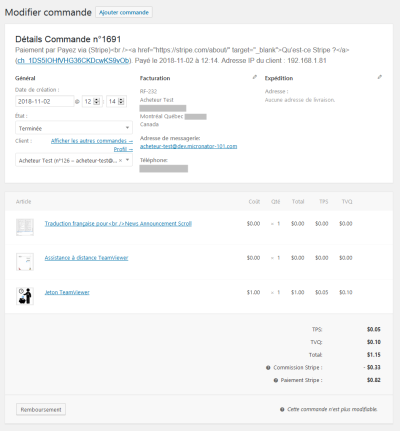Expand the État status dropdown
Screen dimensions: 400x431
pyautogui.click(x=74, y=128)
